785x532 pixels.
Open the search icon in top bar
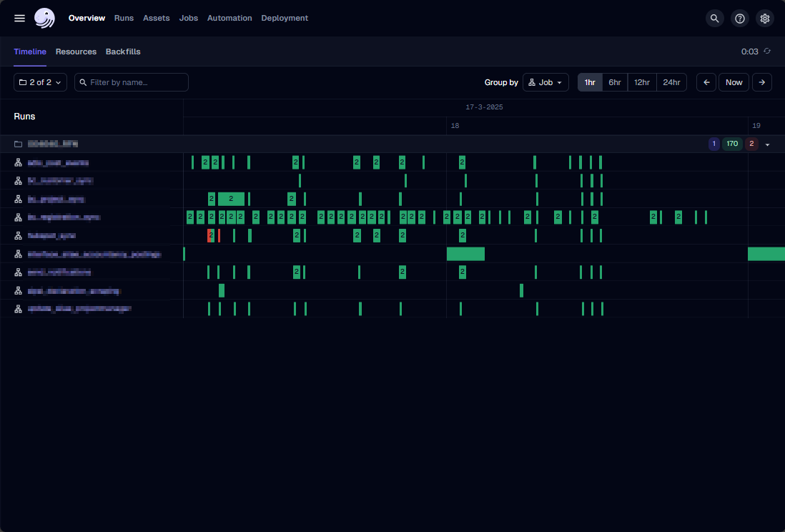tap(714, 19)
